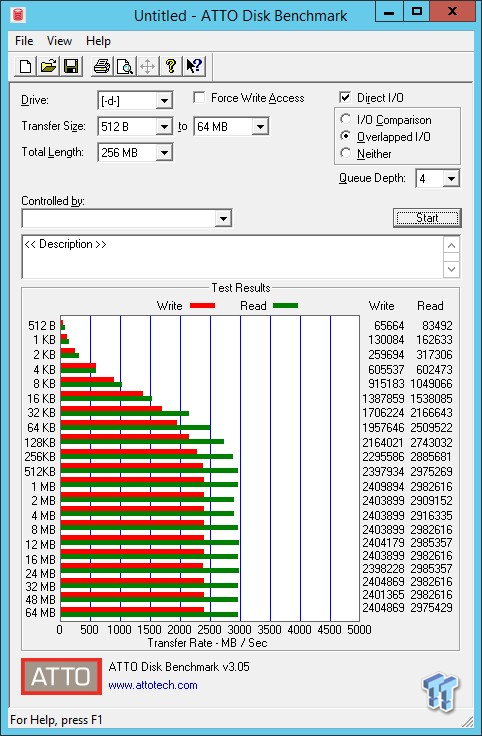The height and width of the screenshot is (736, 482).
Task: Open the File menu
Action: (x=24, y=41)
